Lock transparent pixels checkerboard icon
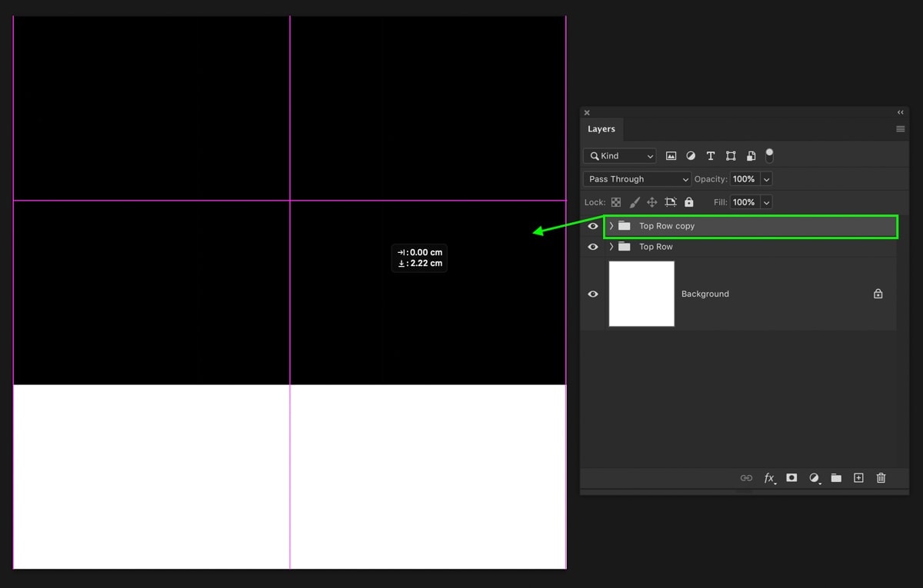 pos(616,202)
